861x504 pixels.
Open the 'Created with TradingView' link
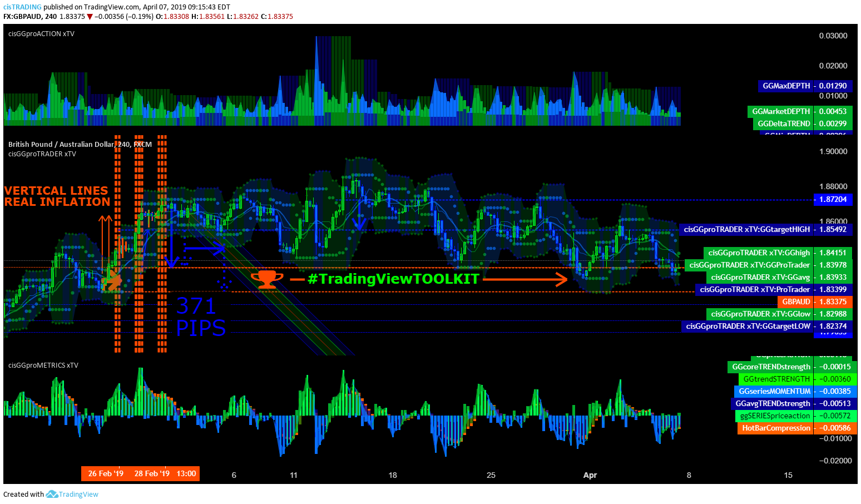tap(51, 494)
